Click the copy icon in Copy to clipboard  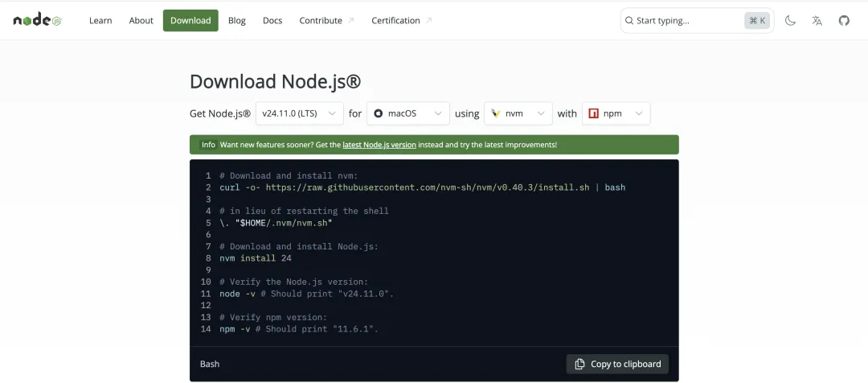click(x=579, y=364)
